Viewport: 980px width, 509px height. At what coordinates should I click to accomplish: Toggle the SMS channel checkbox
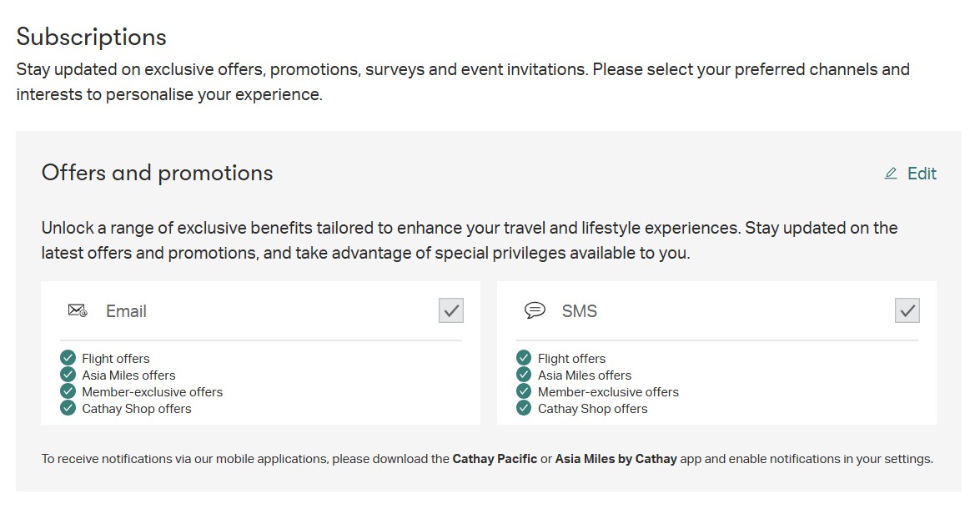click(907, 310)
